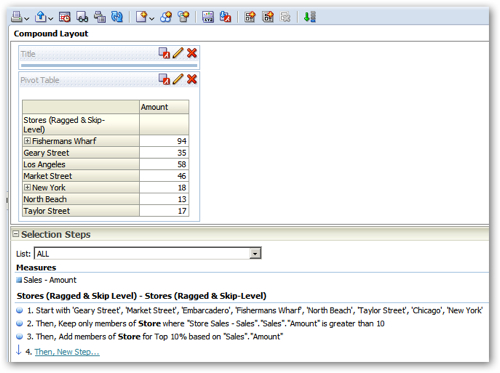The width and height of the screenshot is (500, 373).
Task: Click the Then, New Step link
Action: 67,352
